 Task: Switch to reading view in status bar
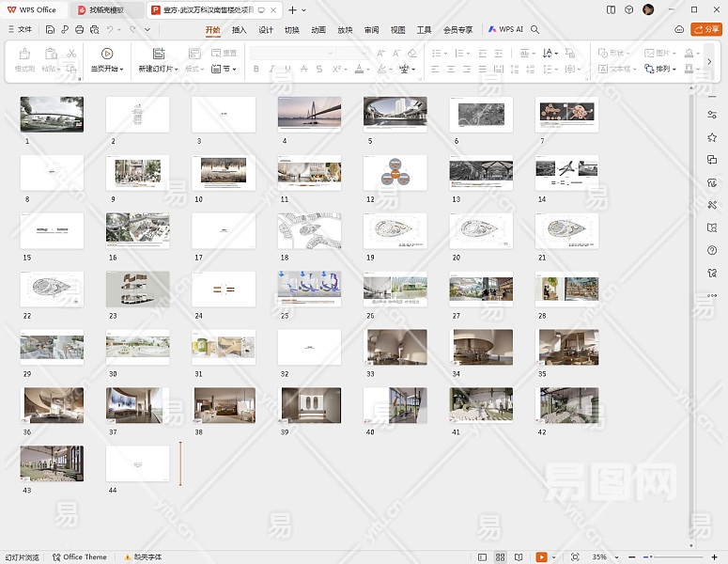click(x=519, y=557)
